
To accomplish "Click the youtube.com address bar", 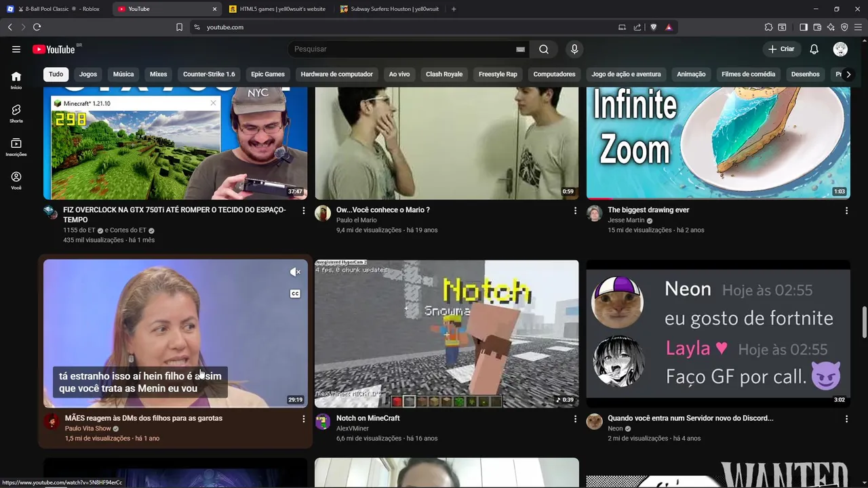I will tap(407, 27).
